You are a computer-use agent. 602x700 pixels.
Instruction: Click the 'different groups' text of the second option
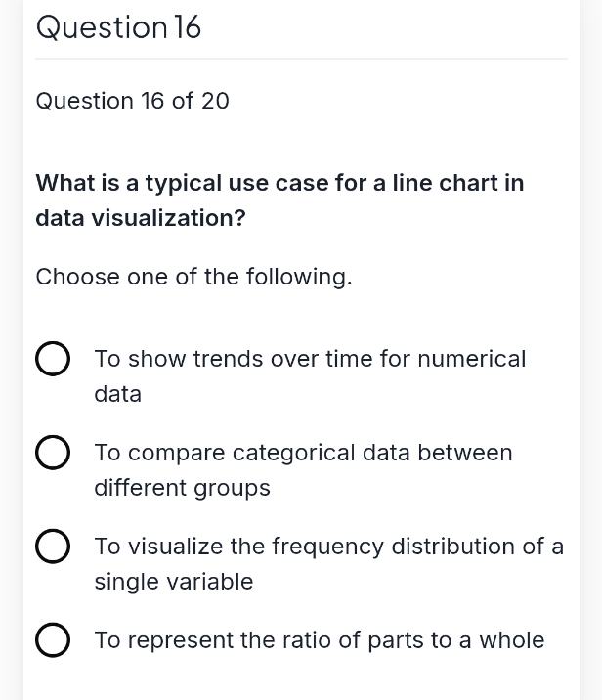tap(183, 488)
